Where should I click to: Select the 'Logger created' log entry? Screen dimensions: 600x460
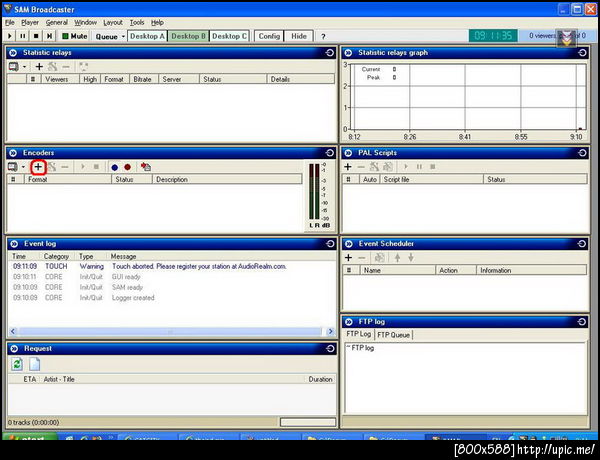pos(133,298)
